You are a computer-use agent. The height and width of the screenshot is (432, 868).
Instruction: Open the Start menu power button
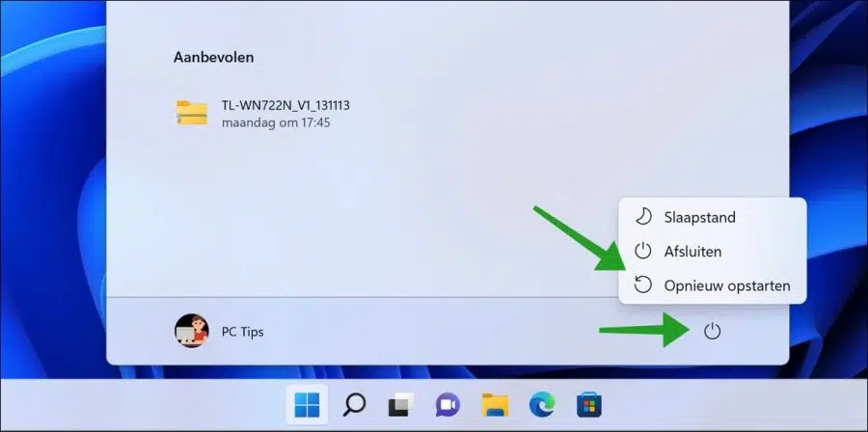point(712,332)
